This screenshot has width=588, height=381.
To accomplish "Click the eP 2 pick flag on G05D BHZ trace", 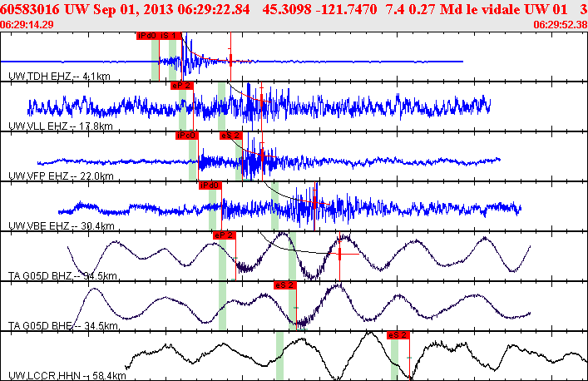I will click(225, 235).
